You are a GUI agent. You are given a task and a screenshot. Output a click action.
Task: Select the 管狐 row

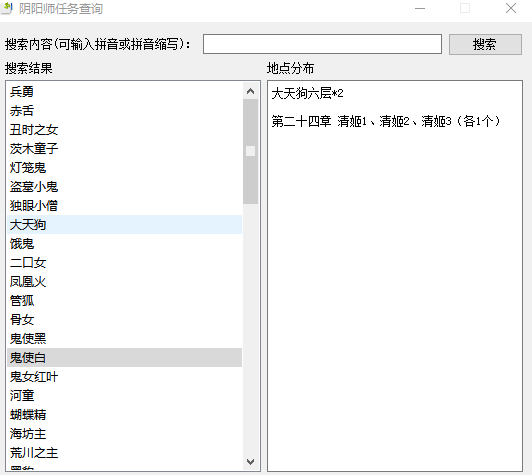[125, 301]
